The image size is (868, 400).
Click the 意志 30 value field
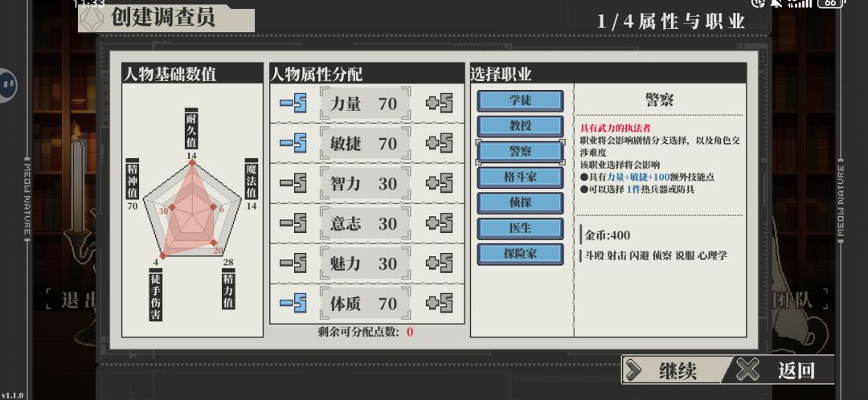point(366,223)
